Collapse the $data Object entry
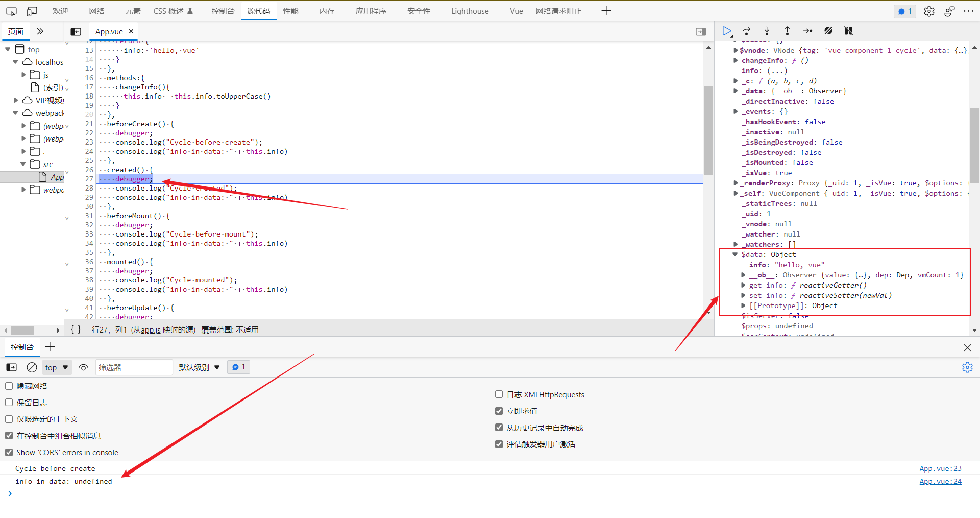The width and height of the screenshot is (980, 518). [x=735, y=254]
